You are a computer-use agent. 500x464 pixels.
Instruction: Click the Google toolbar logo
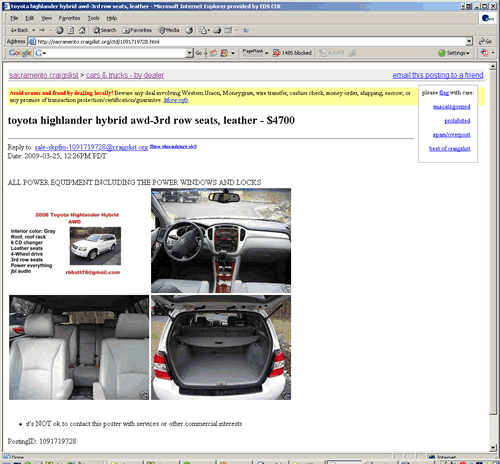(x=20, y=53)
